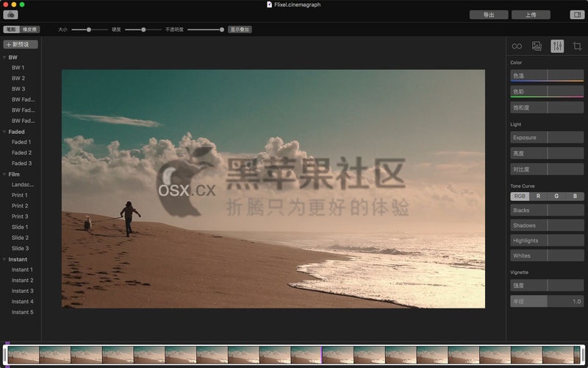This screenshot has height=368, width=588.
Task: Apply the Instant 5 preset
Action: click(x=22, y=312)
